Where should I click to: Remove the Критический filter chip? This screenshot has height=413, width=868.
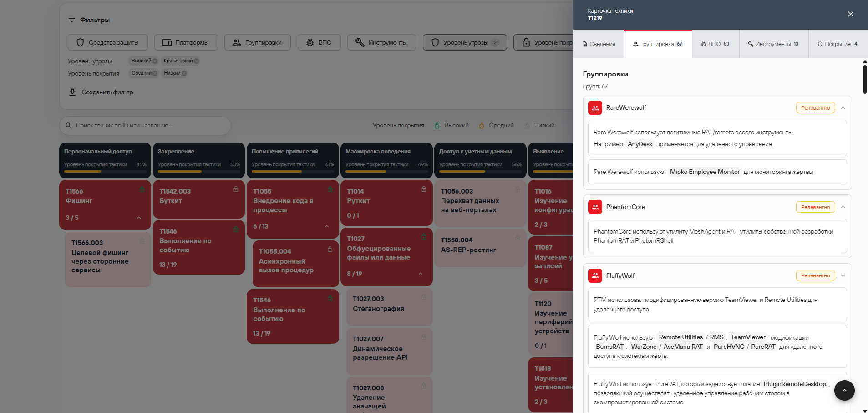pyautogui.click(x=196, y=61)
